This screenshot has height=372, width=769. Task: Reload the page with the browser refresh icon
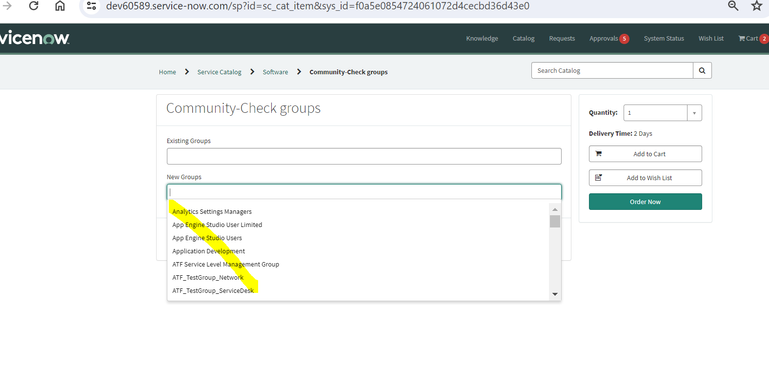33,6
